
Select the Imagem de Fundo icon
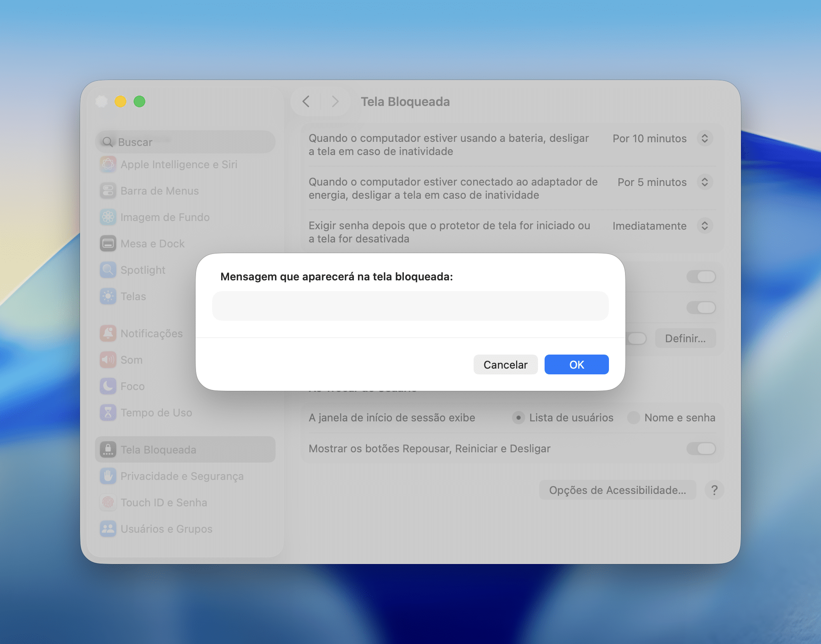point(108,217)
